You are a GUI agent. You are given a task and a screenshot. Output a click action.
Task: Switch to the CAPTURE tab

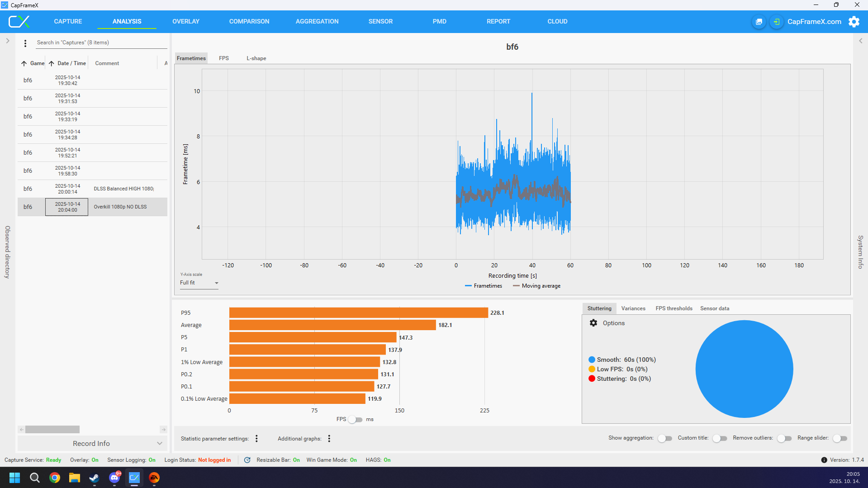coord(68,21)
